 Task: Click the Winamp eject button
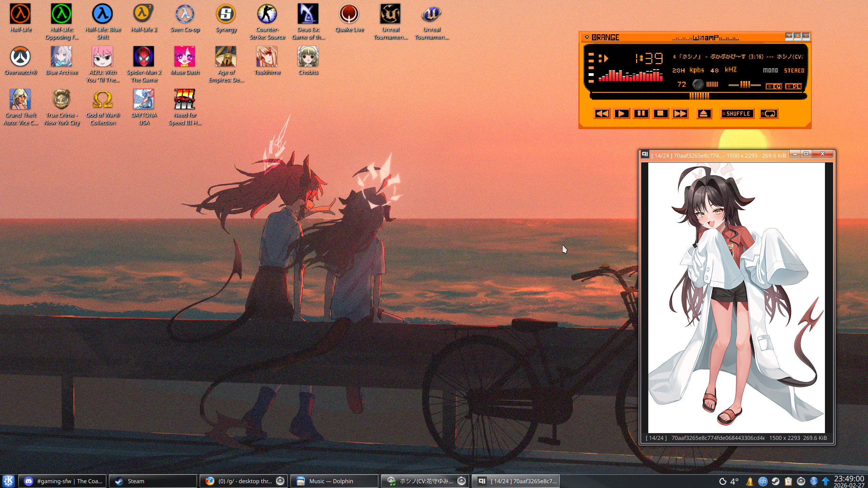pyautogui.click(x=704, y=114)
